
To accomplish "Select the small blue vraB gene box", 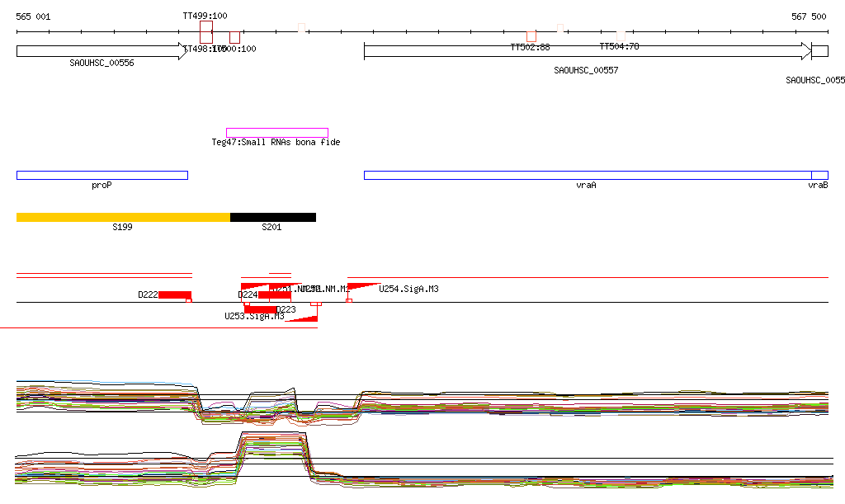I will [x=819, y=175].
